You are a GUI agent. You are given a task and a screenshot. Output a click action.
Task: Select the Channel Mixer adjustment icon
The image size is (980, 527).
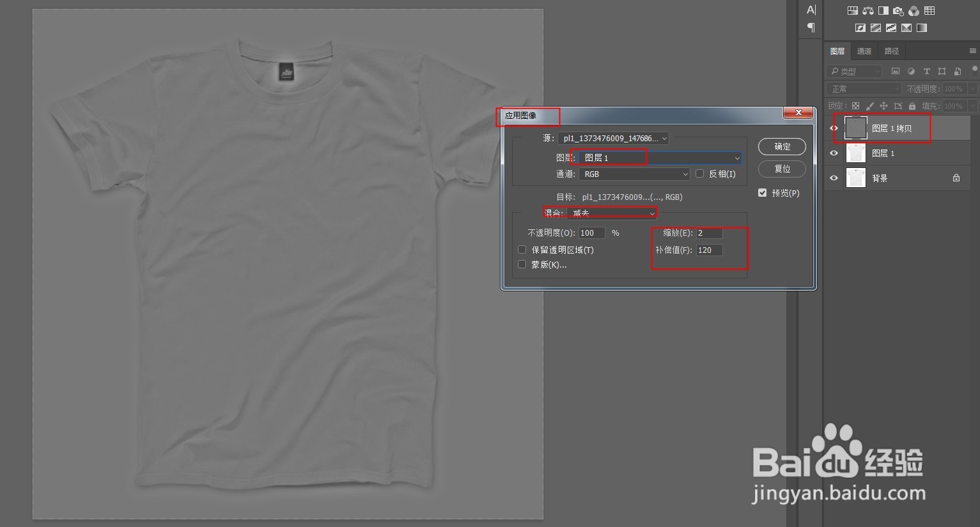914,10
